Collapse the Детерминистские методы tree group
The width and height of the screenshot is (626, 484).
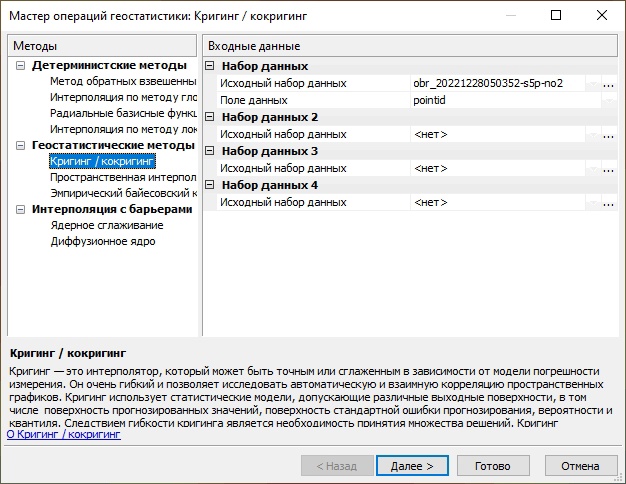pos(21,65)
